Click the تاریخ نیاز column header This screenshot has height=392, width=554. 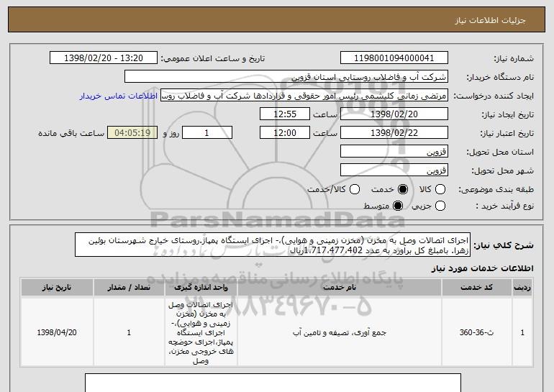(x=57, y=288)
